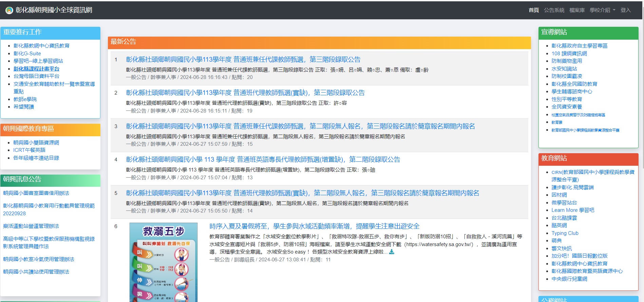Open 檔案庫 from the navbar
644x302 pixels.
[577, 10]
